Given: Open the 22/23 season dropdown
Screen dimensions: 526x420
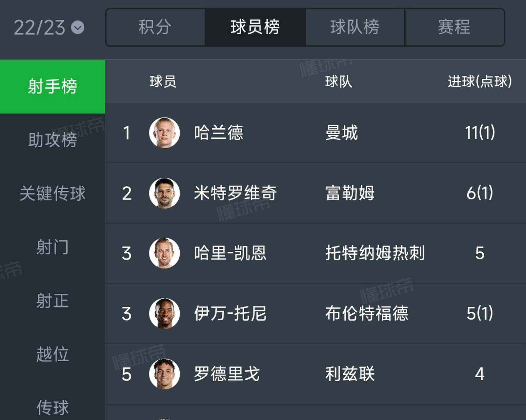Looking at the screenshot, I should point(49,28).
